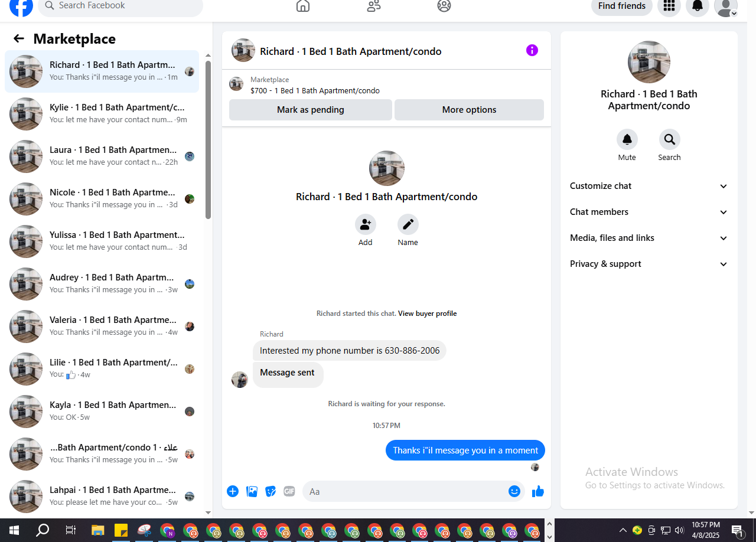Screen dimensions: 756x542
Task: Expand the Customize chat section
Action: (649, 186)
